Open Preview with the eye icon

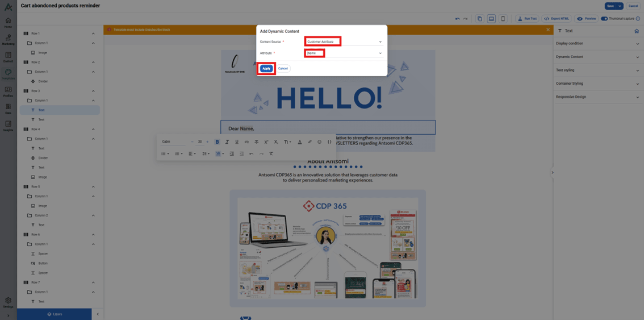[587, 19]
